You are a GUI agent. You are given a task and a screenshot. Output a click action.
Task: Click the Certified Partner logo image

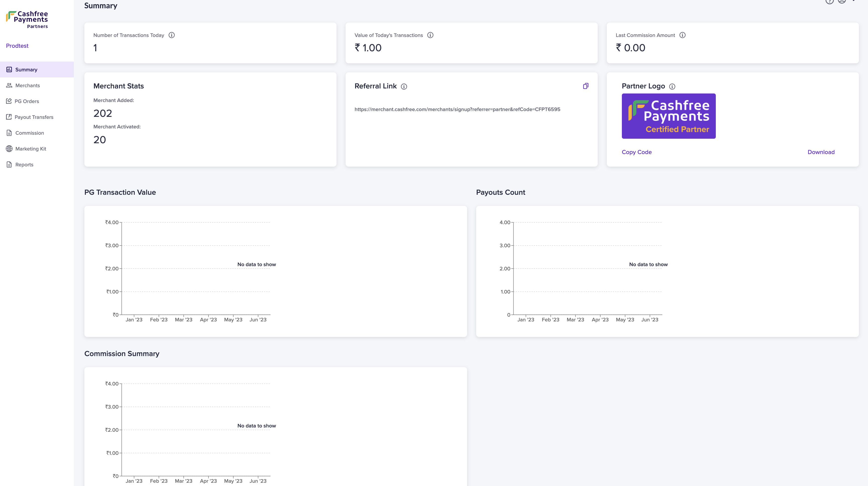pos(669,116)
